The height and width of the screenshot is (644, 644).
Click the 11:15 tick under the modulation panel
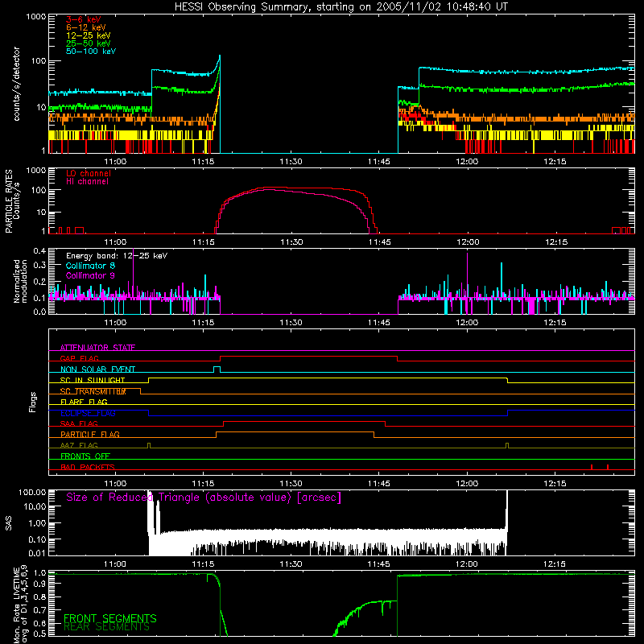click(x=203, y=323)
